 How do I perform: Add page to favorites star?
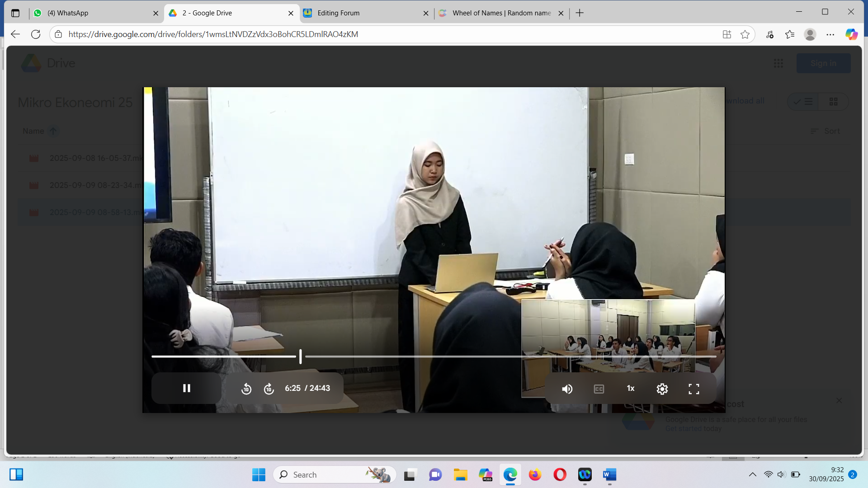(745, 34)
